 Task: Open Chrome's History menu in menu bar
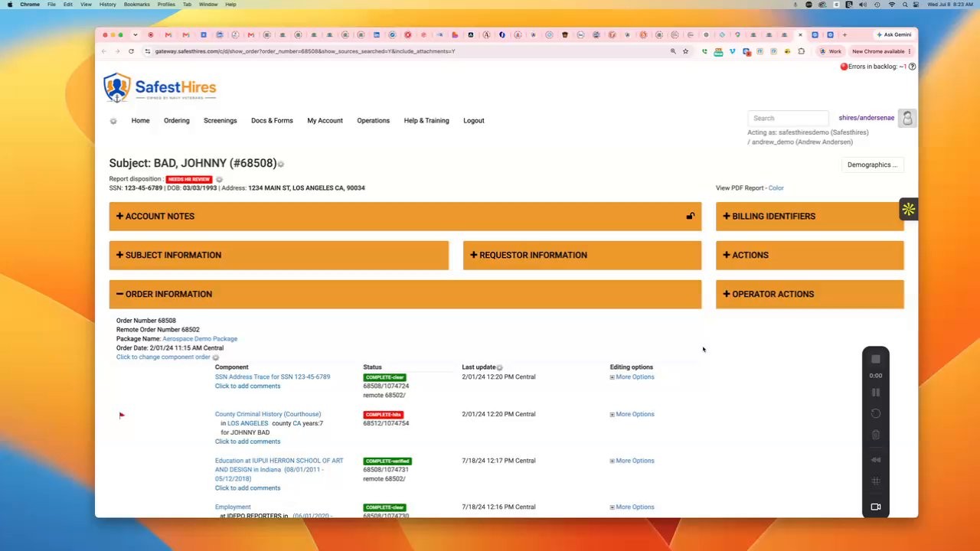tap(107, 5)
